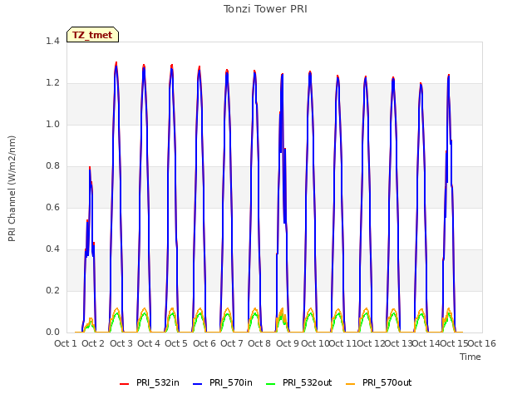Click the TZ_tmet annotation label
Viewport: 532px width, 399px height.
click(x=92, y=35)
